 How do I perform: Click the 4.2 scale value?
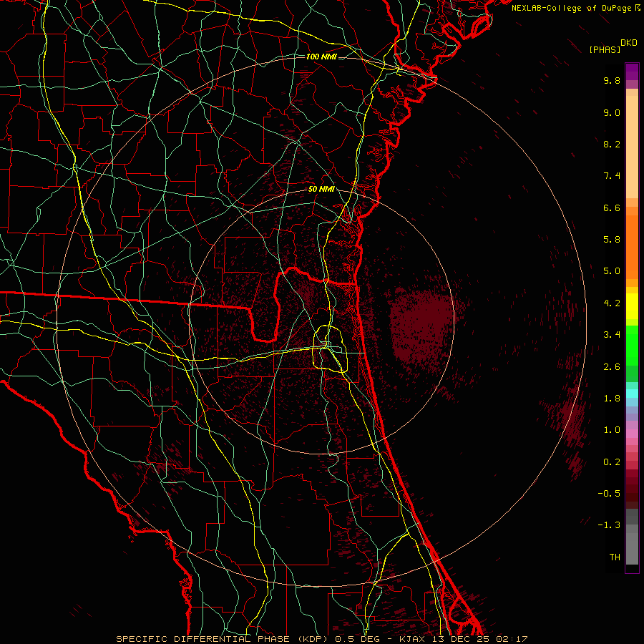coord(612,303)
